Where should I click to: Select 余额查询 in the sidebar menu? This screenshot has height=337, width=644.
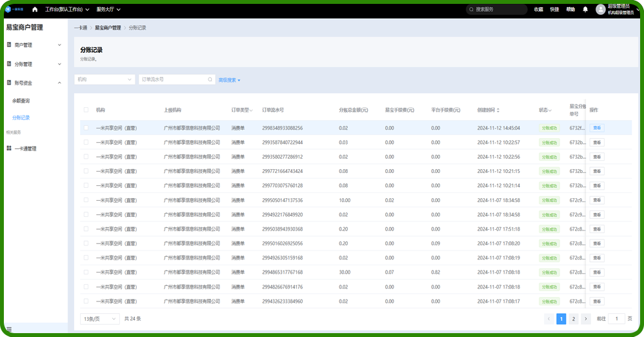[x=21, y=101]
